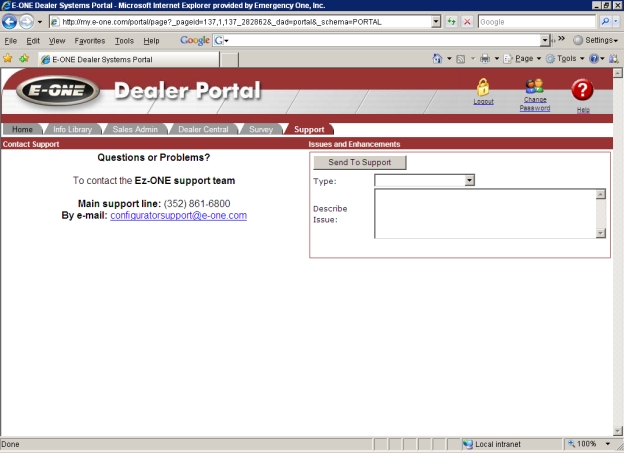Open the recent pages dropdown arrow
This screenshot has height=453, width=624.
[39, 22]
